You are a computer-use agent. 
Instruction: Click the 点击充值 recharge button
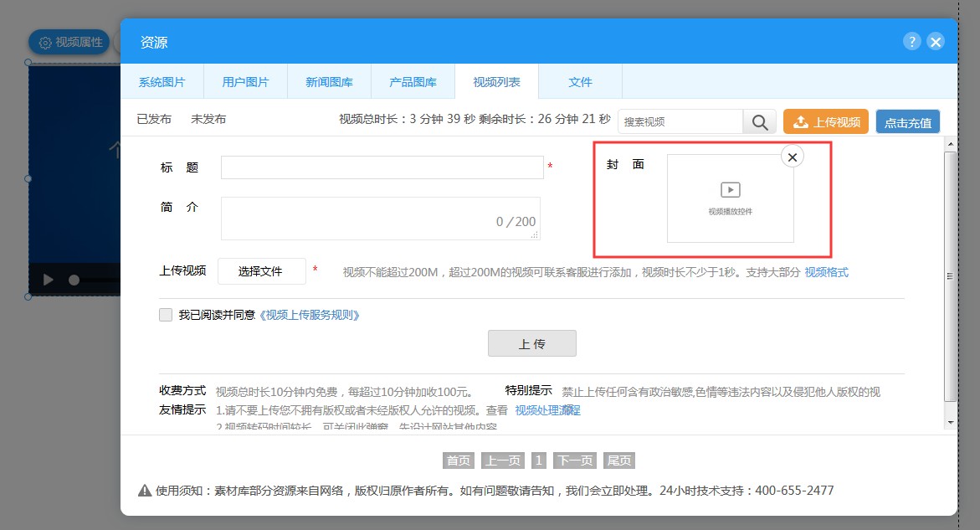908,122
